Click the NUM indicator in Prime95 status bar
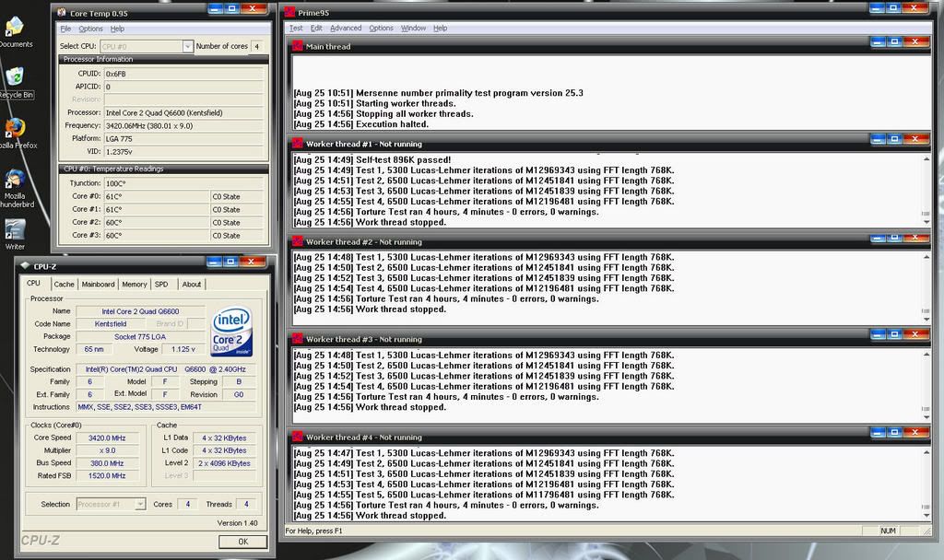The height and width of the screenshot is (560, 944). click(x=888, y=531)
